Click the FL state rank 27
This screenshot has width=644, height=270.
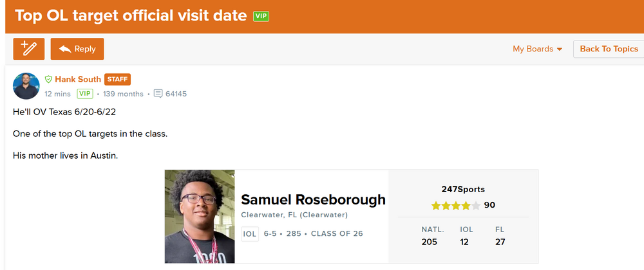500,242
